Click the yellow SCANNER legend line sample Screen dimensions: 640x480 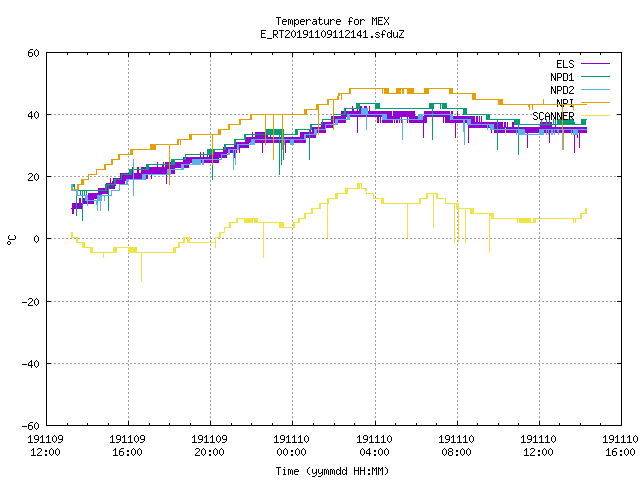click(595, 116)
